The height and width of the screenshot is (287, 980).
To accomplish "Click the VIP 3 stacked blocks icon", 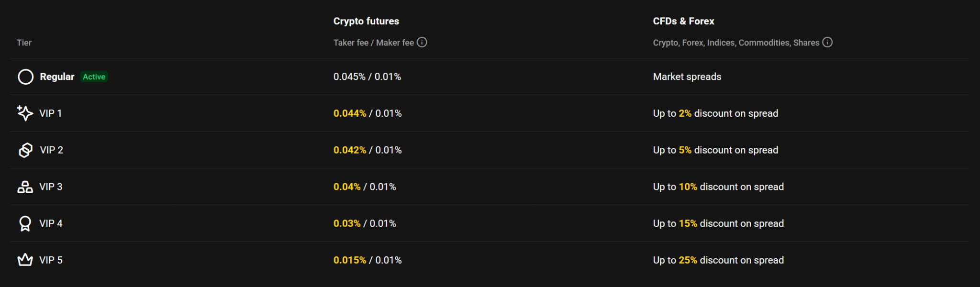I will pyautogui.click(x=25, y=187).
